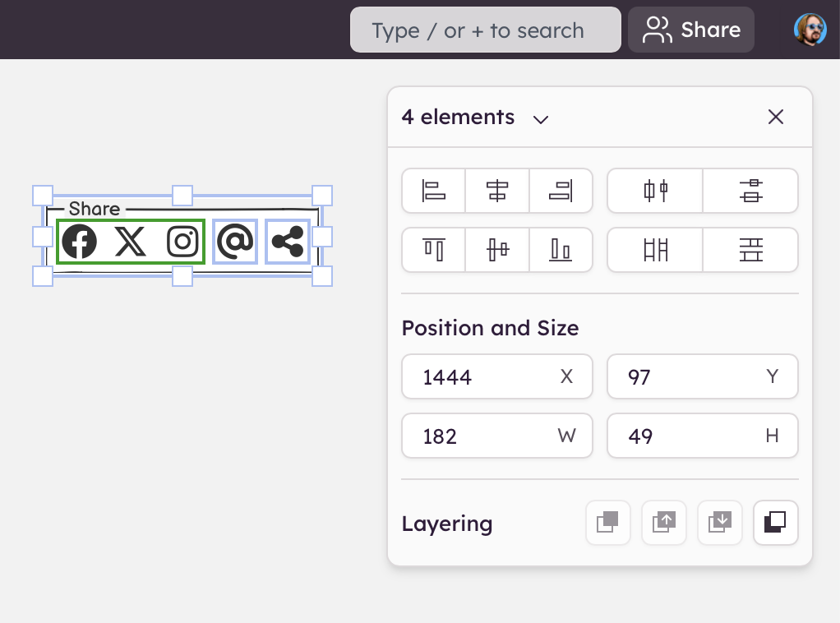Auto-space elements horizontally
840x623 pixels.
coord(655,250)
